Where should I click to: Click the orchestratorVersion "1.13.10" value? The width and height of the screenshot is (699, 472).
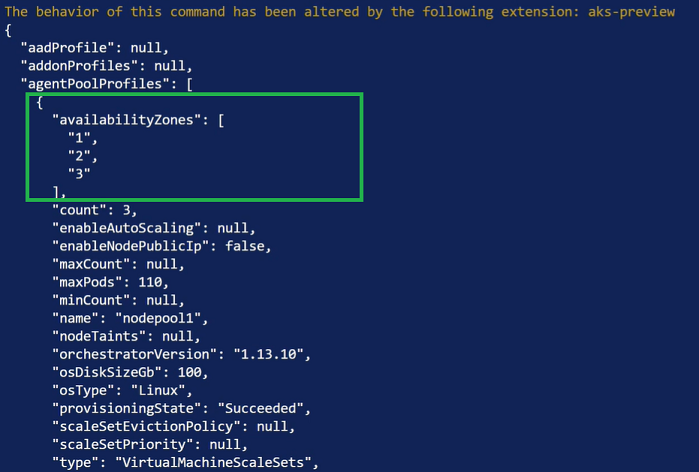coord(268,354)
